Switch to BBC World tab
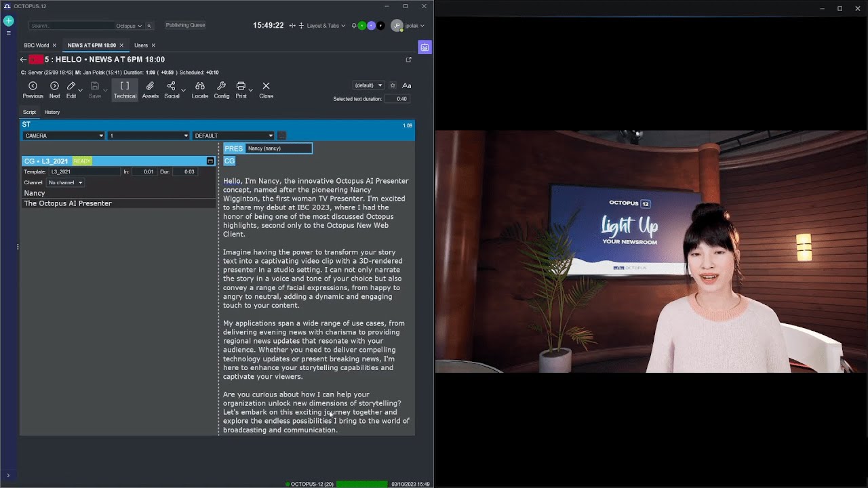 point(37,45)
